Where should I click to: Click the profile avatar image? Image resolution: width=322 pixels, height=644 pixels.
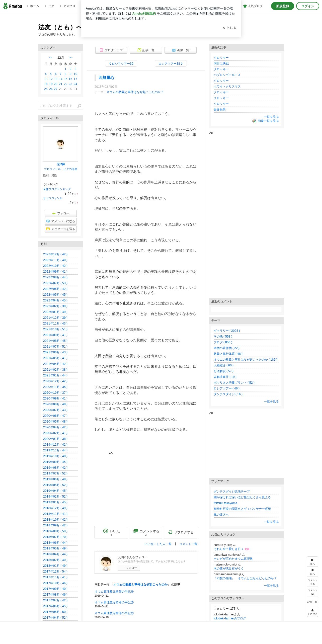pyautogui.click(x=61, y=144)
